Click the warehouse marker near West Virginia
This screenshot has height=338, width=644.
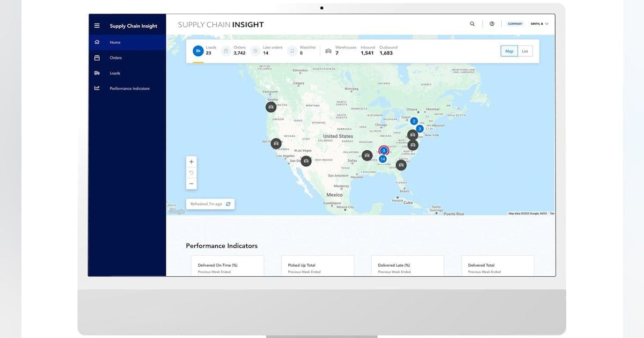pos(412,135)
